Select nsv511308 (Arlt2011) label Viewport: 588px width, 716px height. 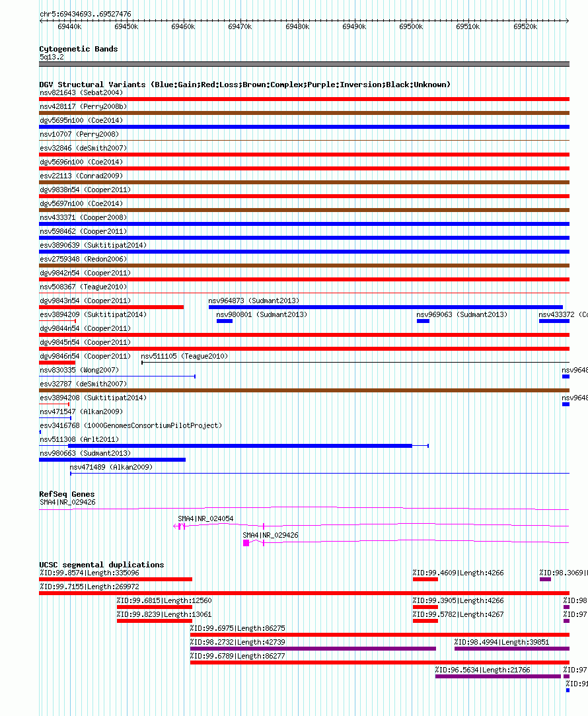(x=79, y=439)
